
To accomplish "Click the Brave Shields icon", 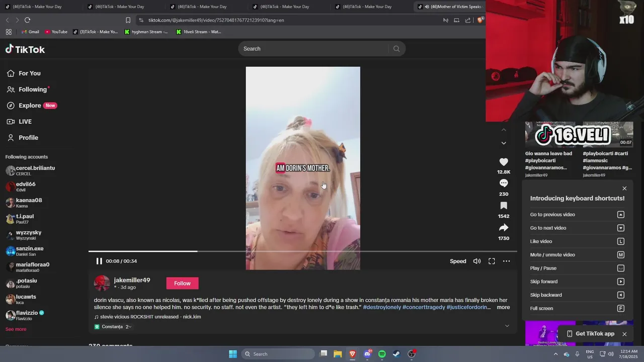I will coord(480,20).
